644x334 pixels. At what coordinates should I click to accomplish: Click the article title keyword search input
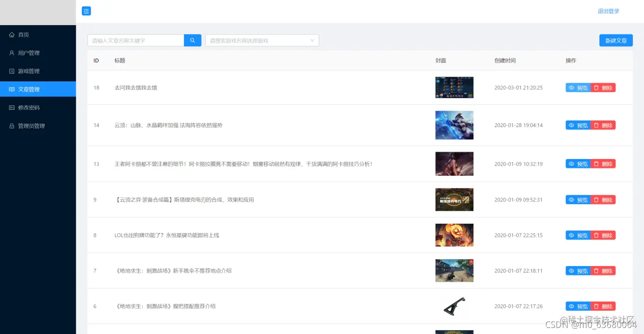pos(135,40)
